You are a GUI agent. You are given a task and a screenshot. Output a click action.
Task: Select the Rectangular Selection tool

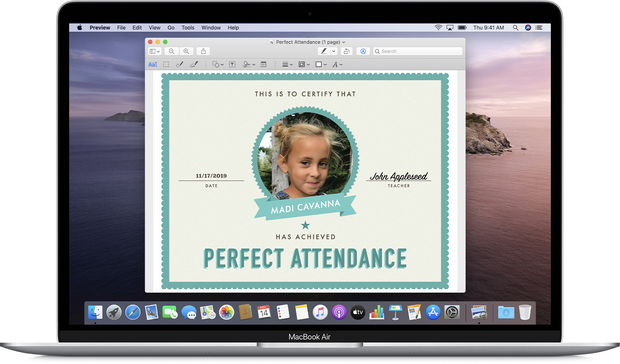click(x=166, y=64)
